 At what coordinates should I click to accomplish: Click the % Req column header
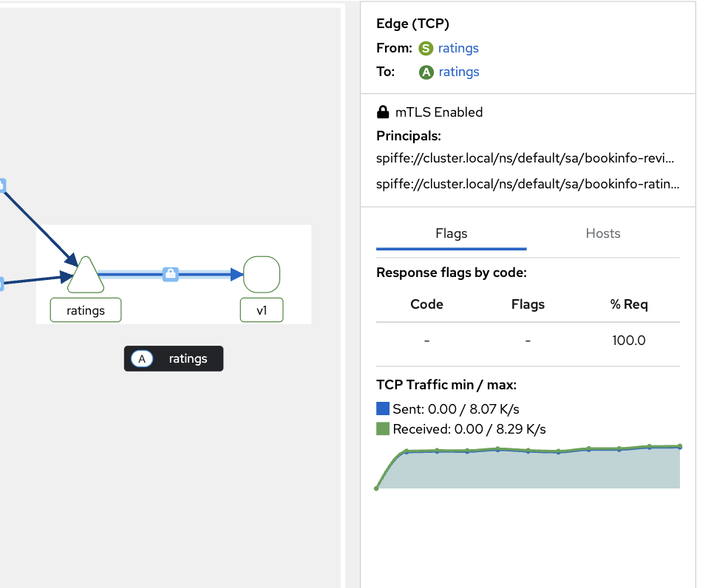click(x=628, y=304)
